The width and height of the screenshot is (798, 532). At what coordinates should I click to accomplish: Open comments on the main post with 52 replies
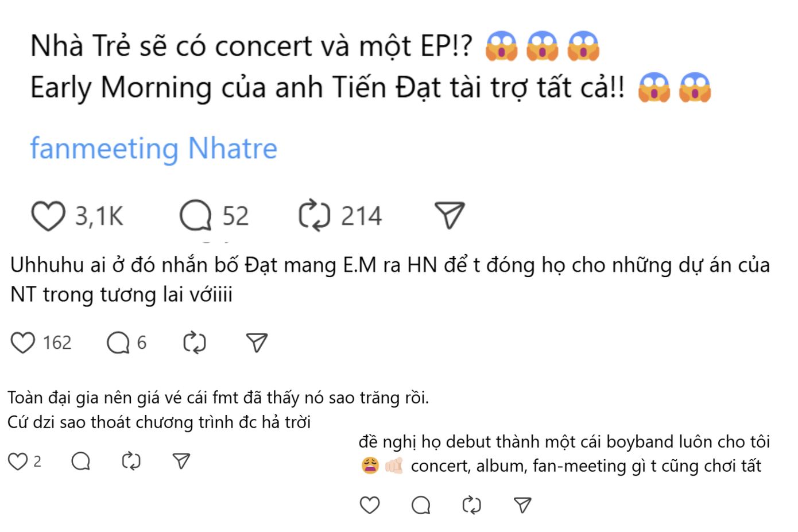[196, 216]
